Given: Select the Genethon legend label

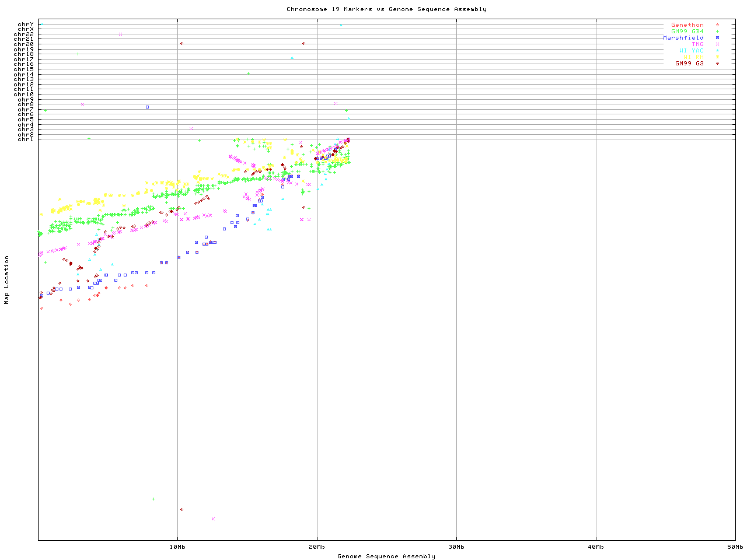Looking at the screenshot, I should point(687,25).
